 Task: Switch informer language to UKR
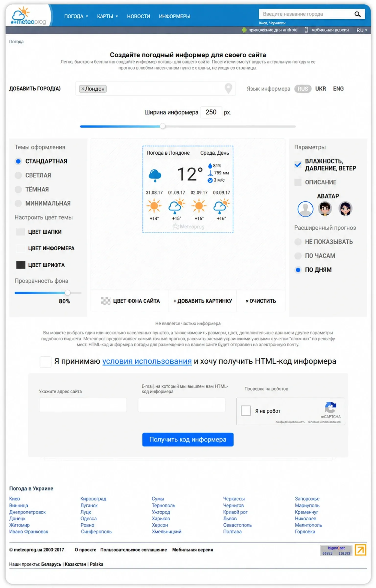[320, 89]
